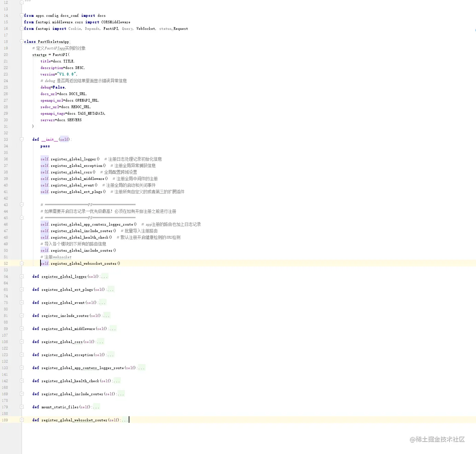476x454 pixels.
Task: Click 'from apps.config.docs_conf import docs' line
Action: pos(65,15)
